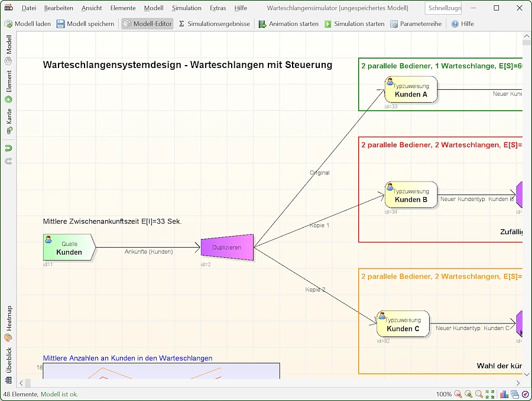Click the Modell button in left sidebar

pos(8,50)
